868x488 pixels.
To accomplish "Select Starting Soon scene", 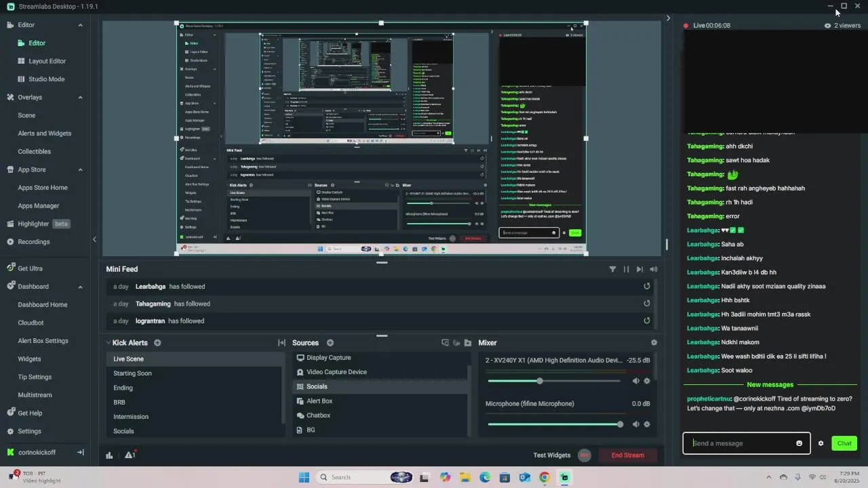I will (195, 373).
